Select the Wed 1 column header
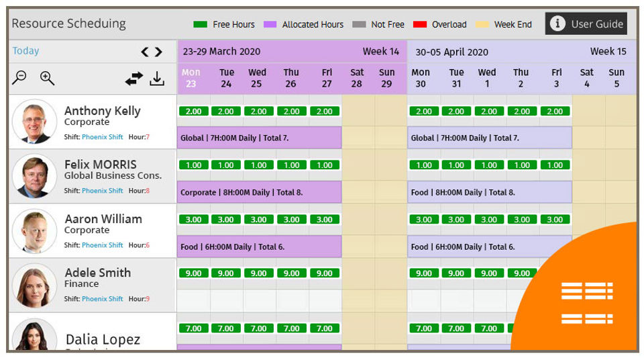This screenshot has width=644, height=358. click(487, 78)
